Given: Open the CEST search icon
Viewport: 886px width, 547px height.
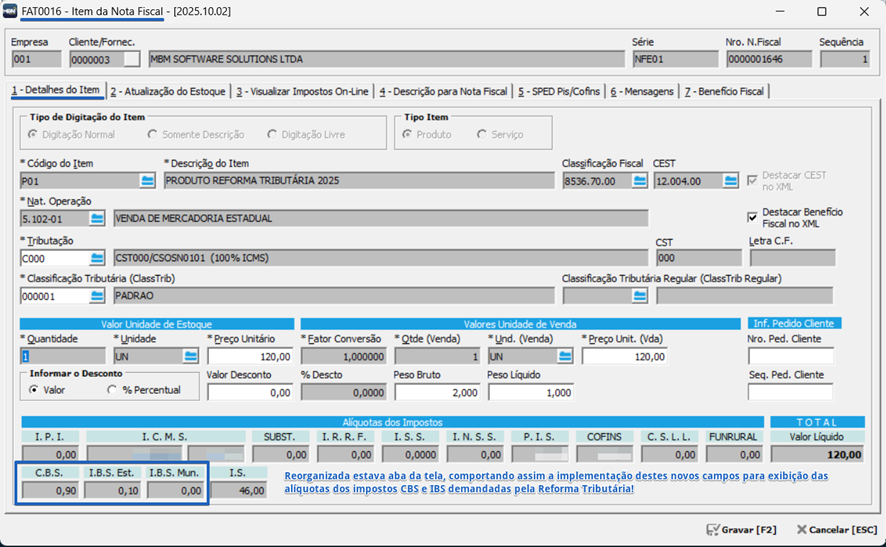Looking at the screenshot, I should [x=733, y=181].
